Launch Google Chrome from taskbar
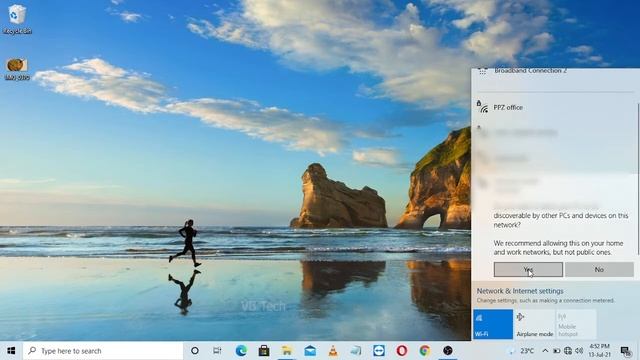Image resolution: width=640 pixels, height=360 pixels. [424, 351]
